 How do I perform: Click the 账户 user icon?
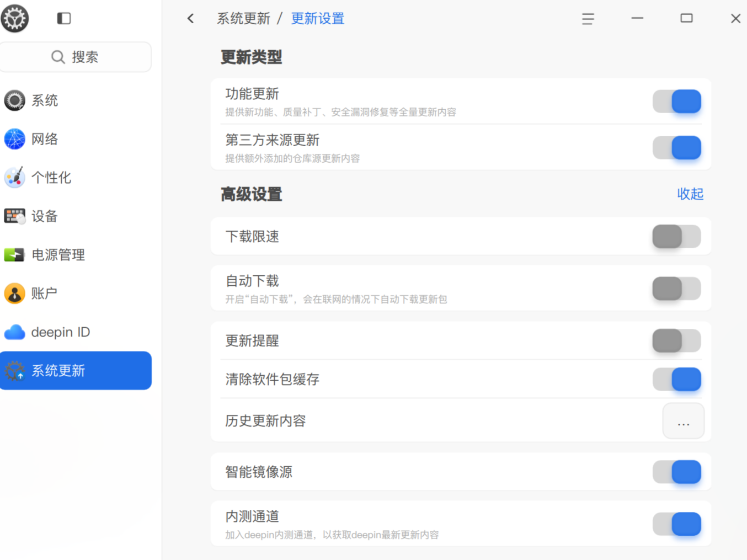14,294
